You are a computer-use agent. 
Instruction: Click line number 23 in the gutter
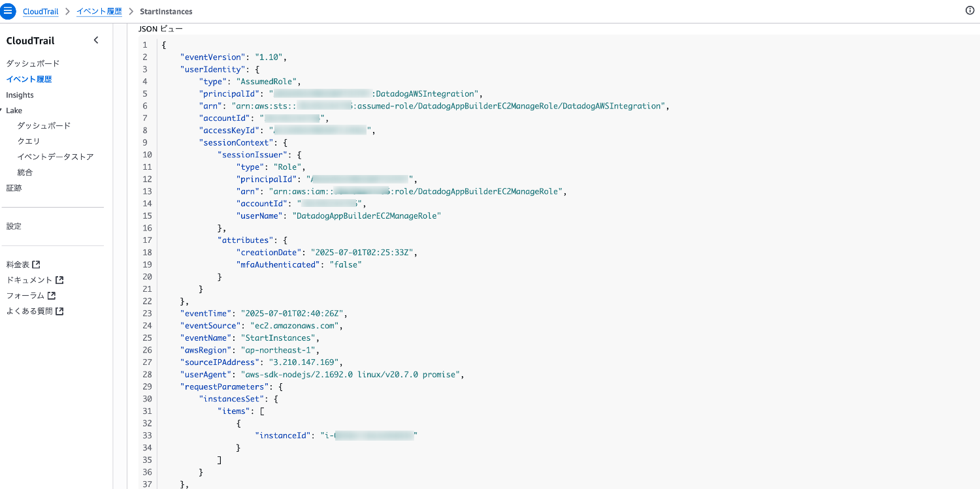147,313
